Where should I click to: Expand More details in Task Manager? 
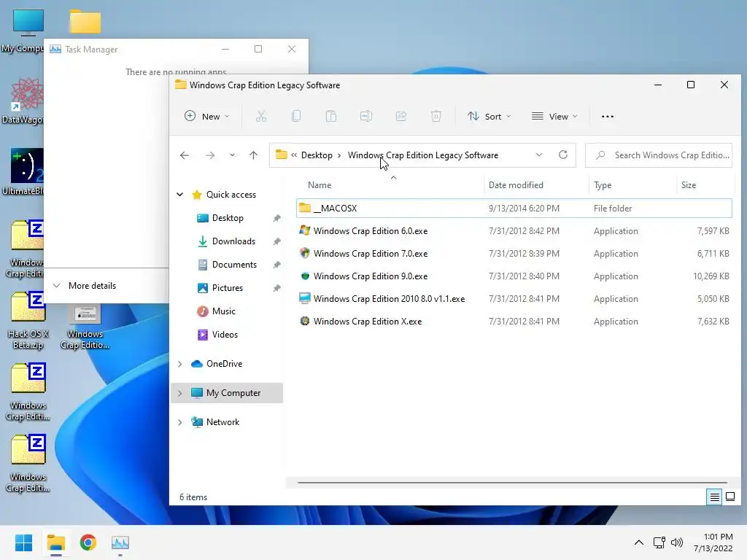[85, 286]
